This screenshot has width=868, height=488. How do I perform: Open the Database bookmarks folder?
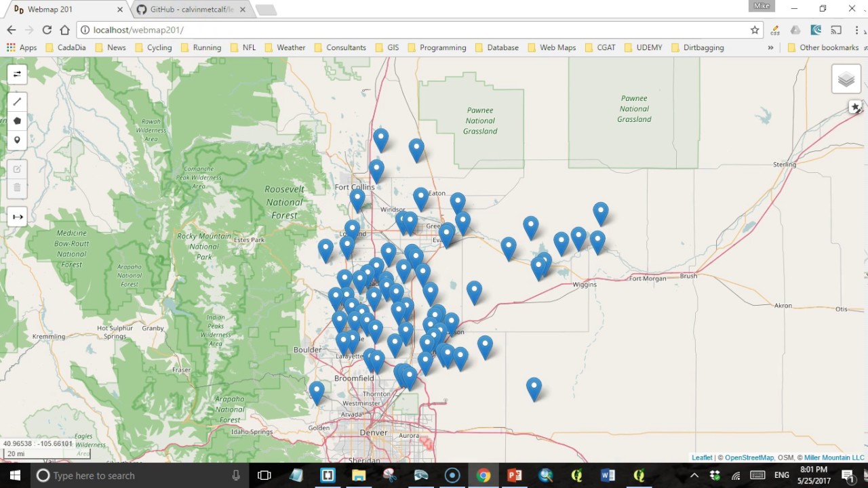(x=496, y=47)
